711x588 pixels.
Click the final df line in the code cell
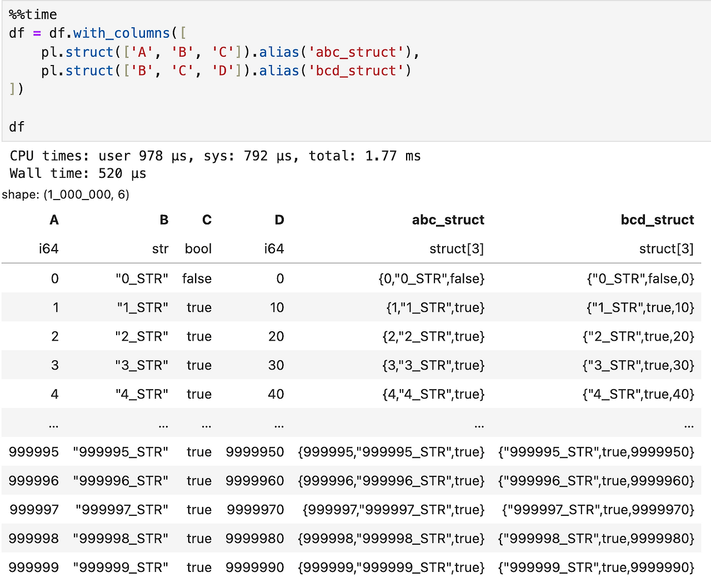tap(17, 127)
